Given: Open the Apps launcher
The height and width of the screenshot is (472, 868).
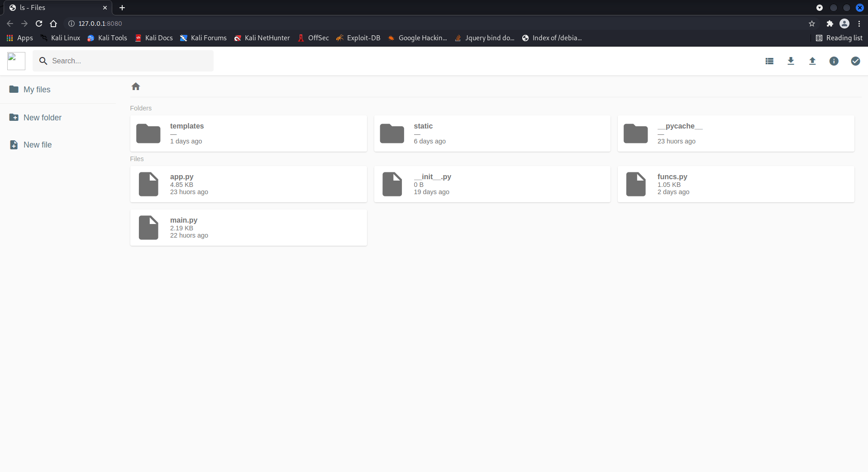Looking at the screenshot, I should pyautogui.click(x=19, y=38).
